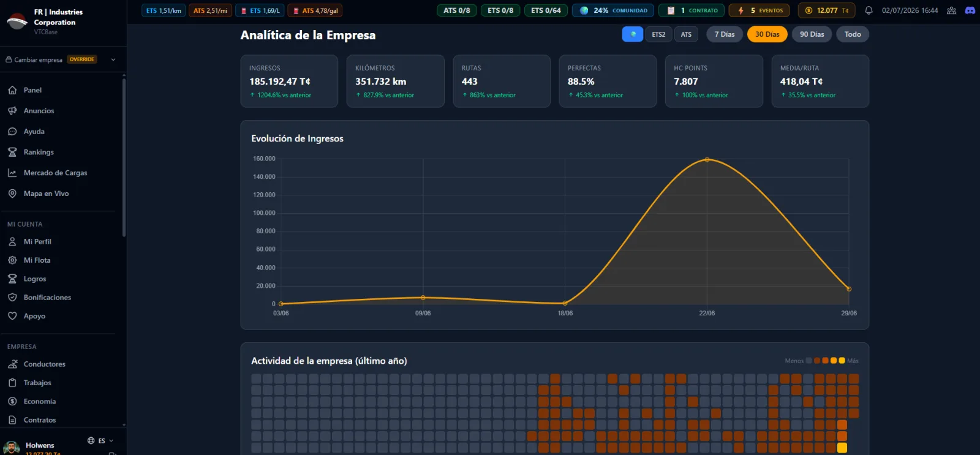
Task: Click the clipboard icon in 1 Contrato badge
Action: [x=671, y=10]
